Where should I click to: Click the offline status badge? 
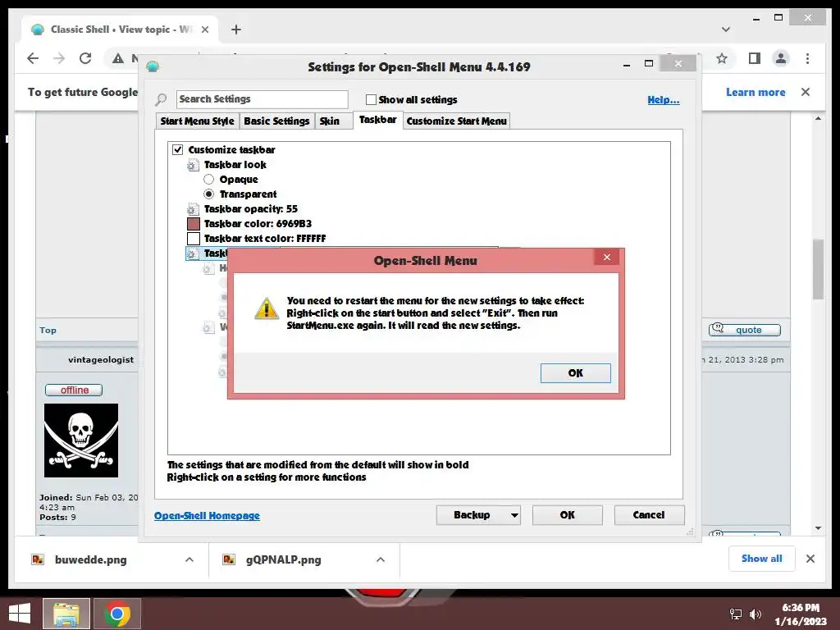coord(74,390)
